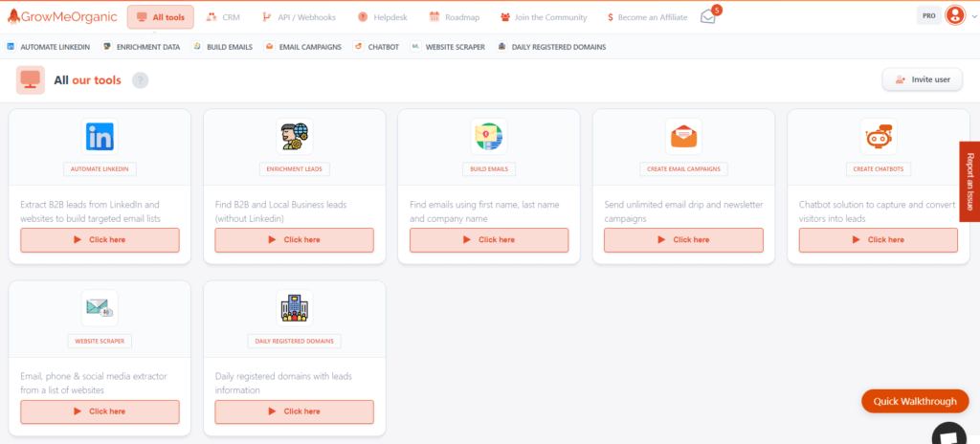Click the AUTOMATE LINKEDIN label tag

point(100,168)
